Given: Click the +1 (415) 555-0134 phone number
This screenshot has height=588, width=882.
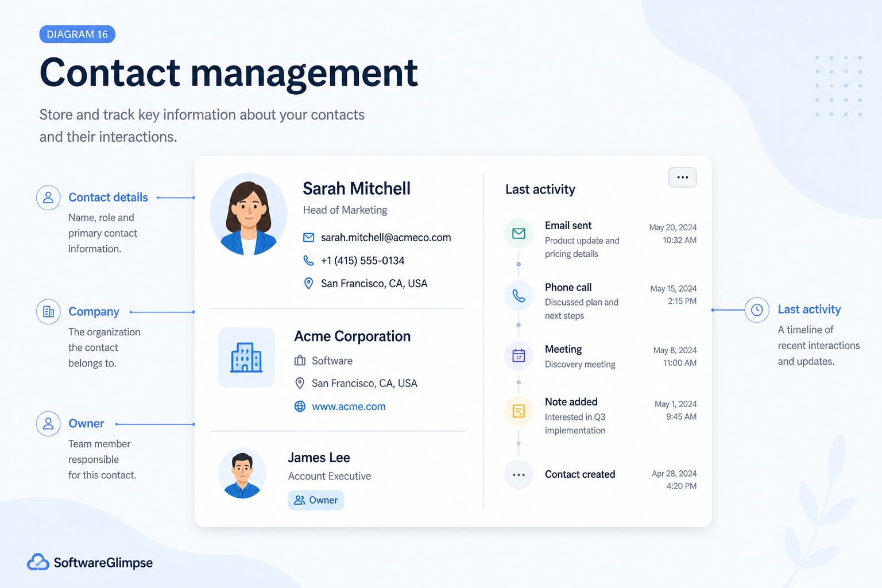Looking at the screenshot, I should coord(362,261).
